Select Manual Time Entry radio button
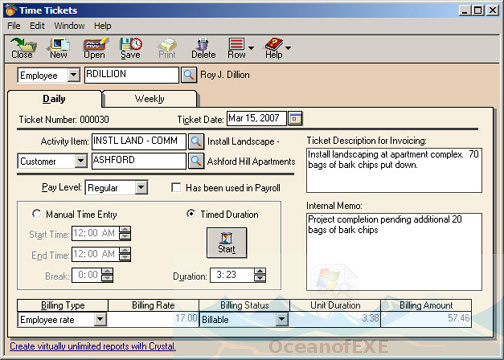The image size is (504, 360). (36, 214)
